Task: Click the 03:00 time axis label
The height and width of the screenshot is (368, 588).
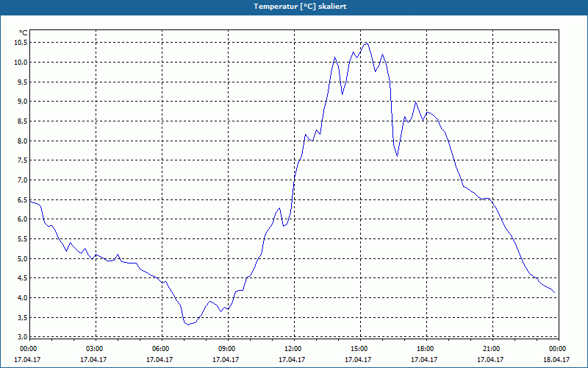Action: pos(96,349)
